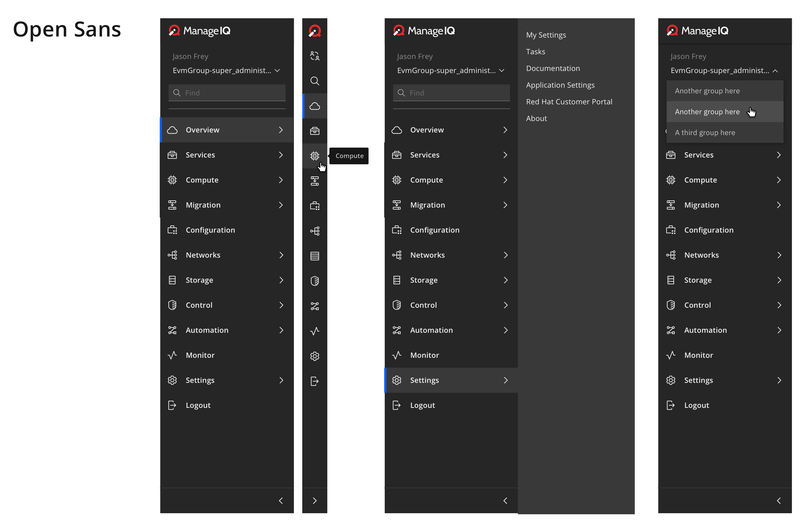Click Storage icon in Overview-highlighted sidebar
This screenshot has height=532, width=806.
pos(172,280)
